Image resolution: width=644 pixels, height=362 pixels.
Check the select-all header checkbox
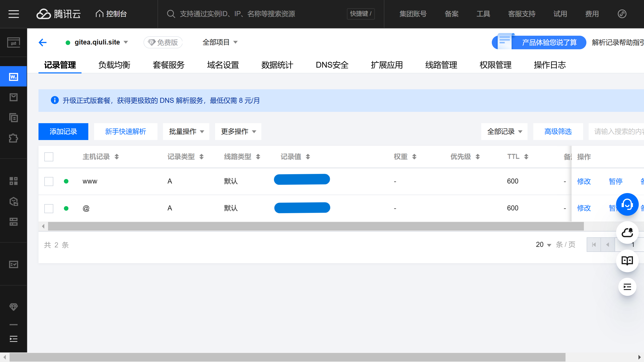pyautogui.click(x=49, y=157)
